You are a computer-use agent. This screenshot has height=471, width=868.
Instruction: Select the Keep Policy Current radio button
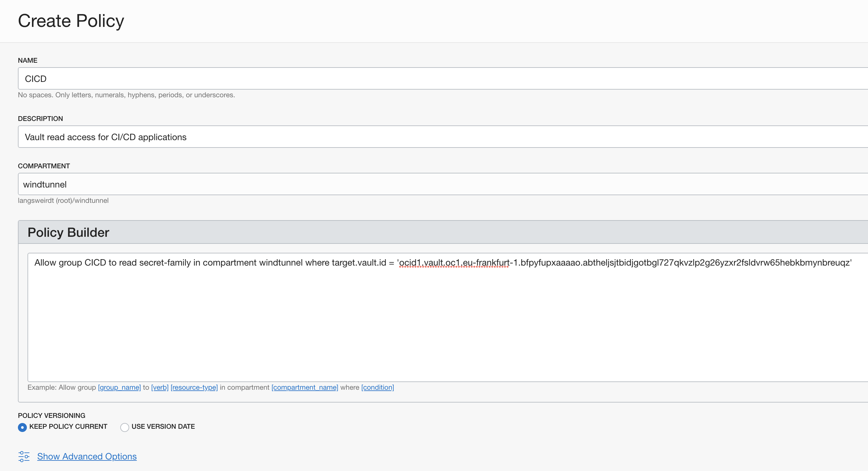(22, 427)
